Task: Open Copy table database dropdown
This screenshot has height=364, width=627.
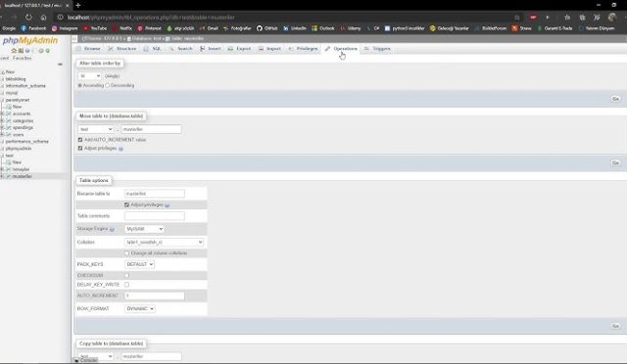Action: click(96, 356)
